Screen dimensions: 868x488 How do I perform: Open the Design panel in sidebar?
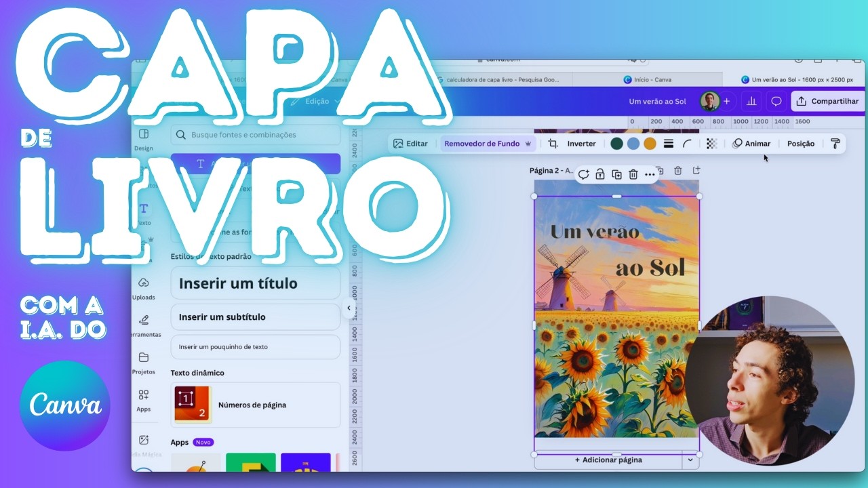[143, 139]
